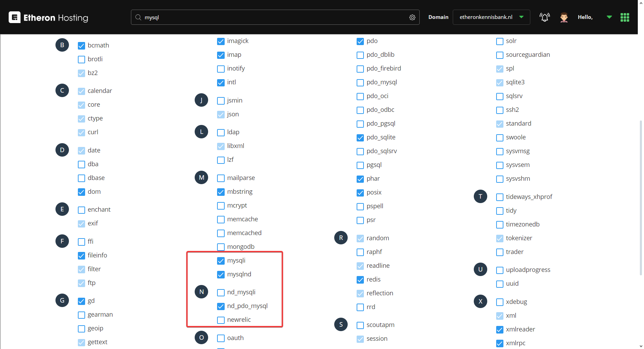Click the xdebug extension label

[516, 302]
